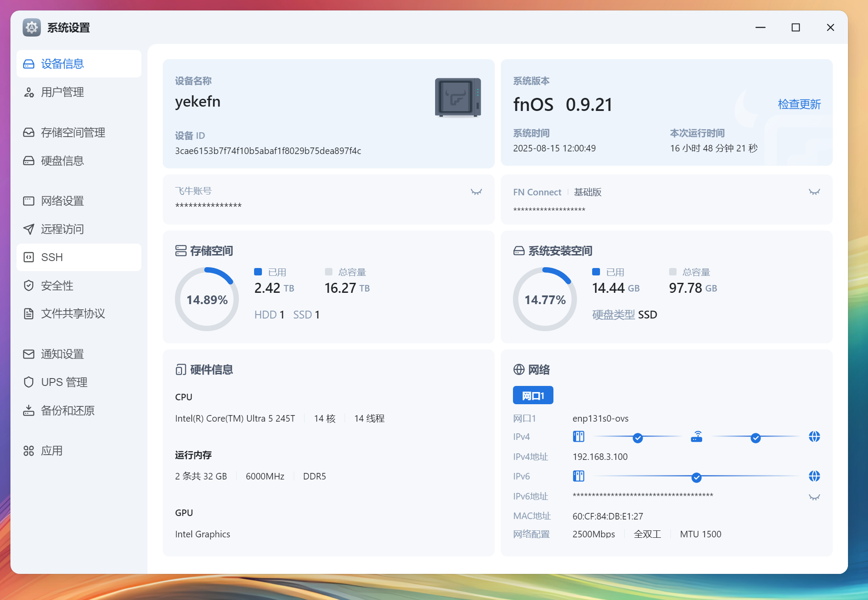Click the UPS 管理 shield icon

coord(29,382)
